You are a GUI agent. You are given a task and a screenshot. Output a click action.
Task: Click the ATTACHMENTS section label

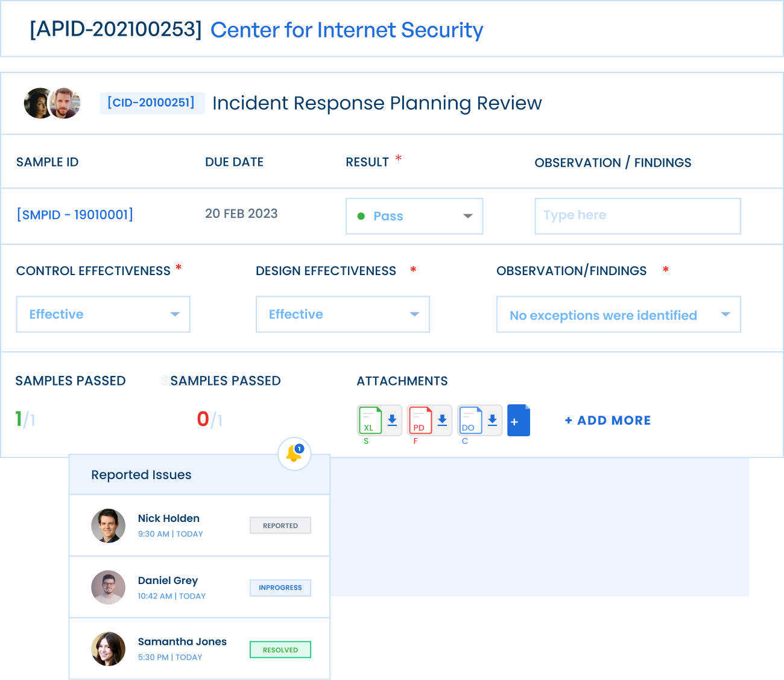coord(402,381)
